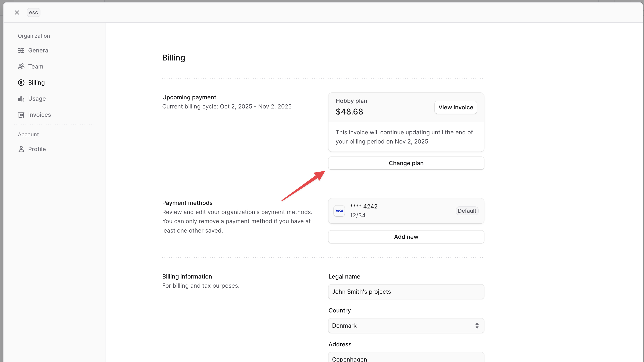644x362 pixels.
Task: Switch to the Invoices section
Action: [x=40, y=115]
